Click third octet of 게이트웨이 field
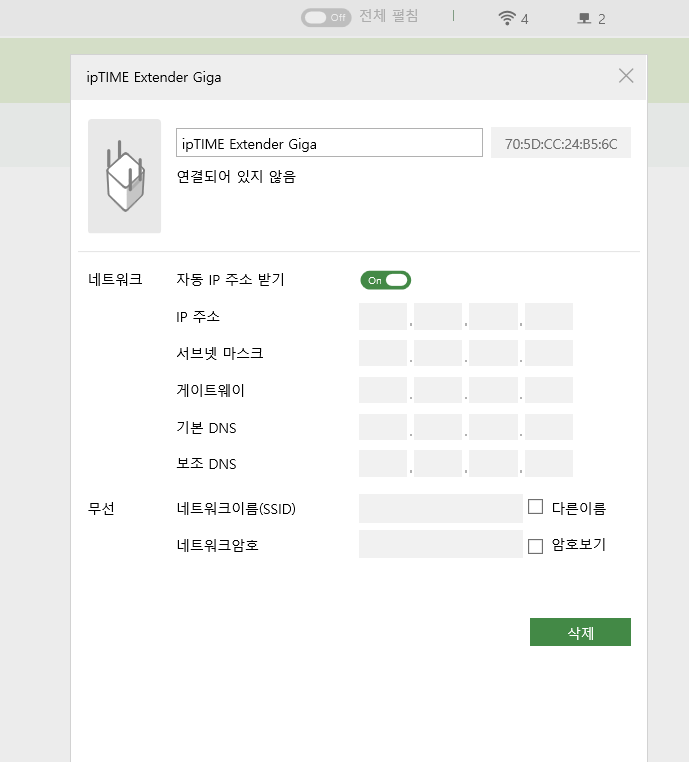 (493, 390)
